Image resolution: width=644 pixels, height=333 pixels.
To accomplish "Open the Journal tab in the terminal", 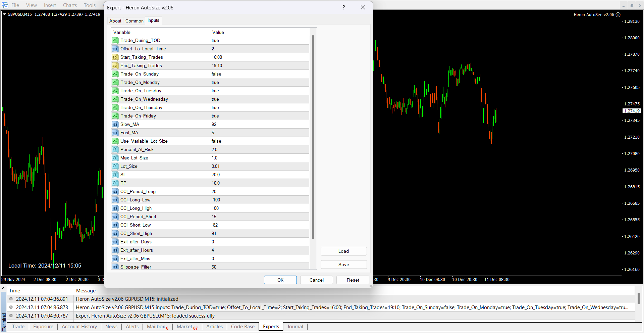I will [295, 327].
